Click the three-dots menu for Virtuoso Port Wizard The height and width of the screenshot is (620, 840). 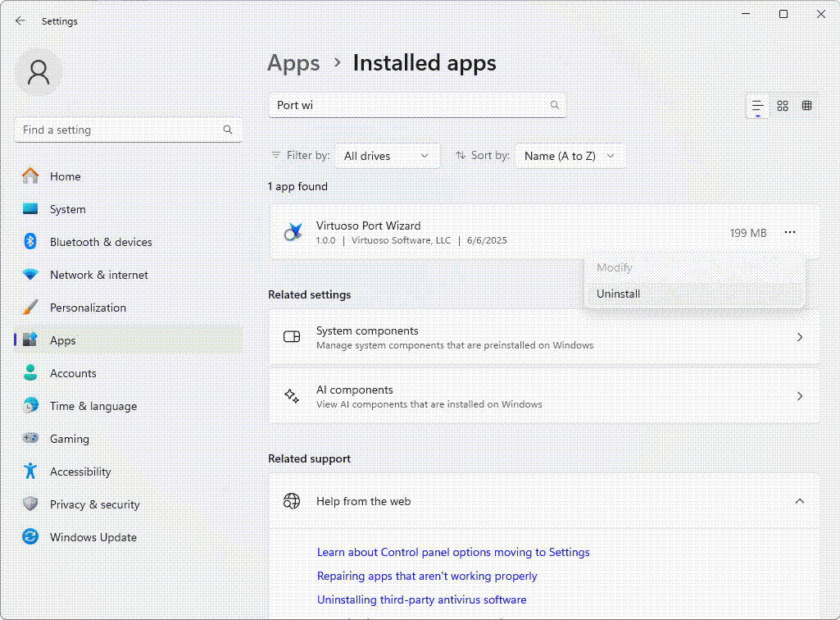pos(790,232)
